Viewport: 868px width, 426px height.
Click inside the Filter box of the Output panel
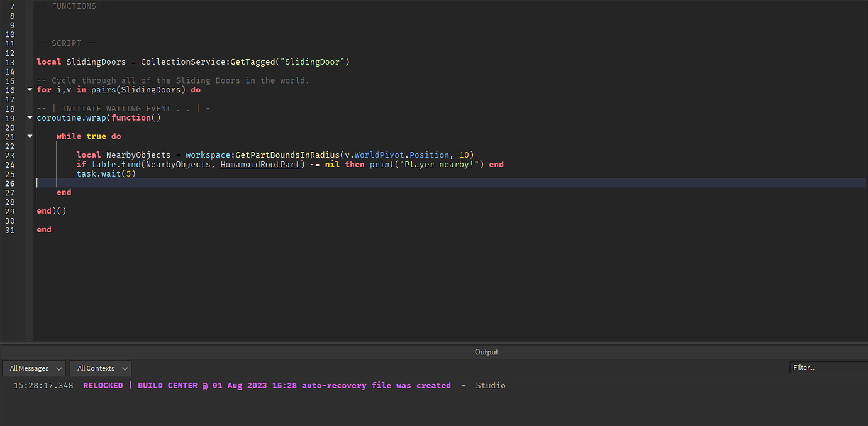click(828, 368)
